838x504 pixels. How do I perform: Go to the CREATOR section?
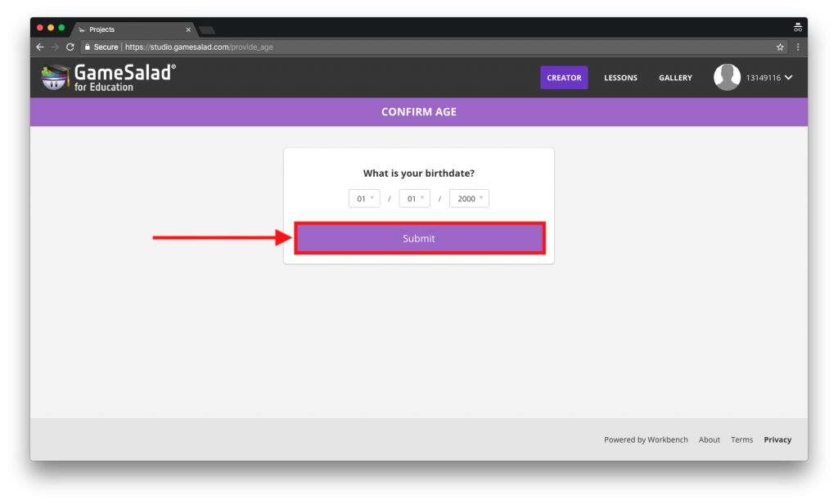tap(564, 78)
